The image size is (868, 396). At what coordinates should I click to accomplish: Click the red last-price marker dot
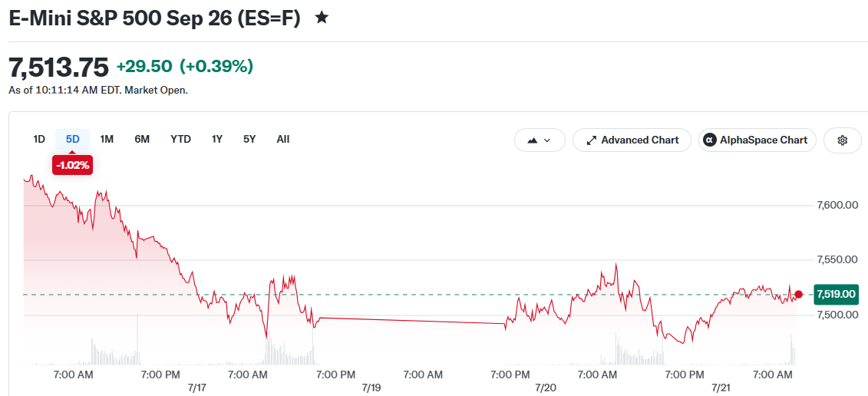(x=798, y=294)
